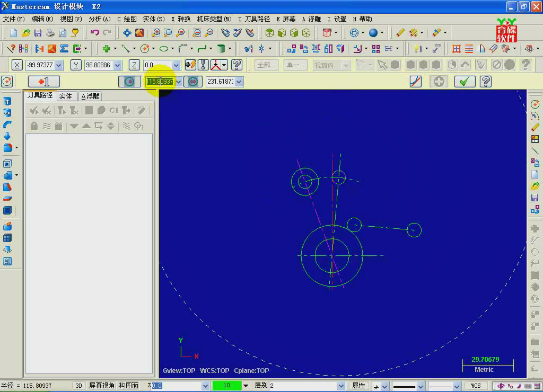
Task: Zoom in on a window with the magnifier plus icon
Action: [x=156, y=33]
